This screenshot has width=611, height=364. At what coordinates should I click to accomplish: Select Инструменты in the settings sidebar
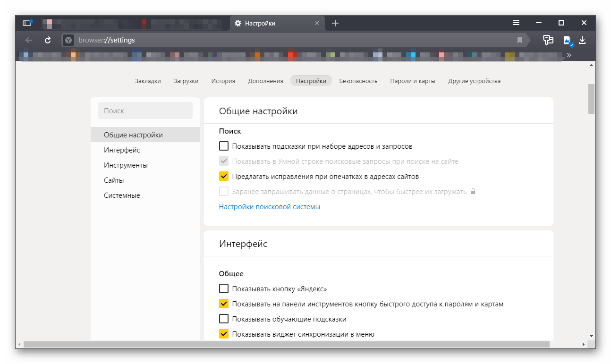(x=126, y=165)
